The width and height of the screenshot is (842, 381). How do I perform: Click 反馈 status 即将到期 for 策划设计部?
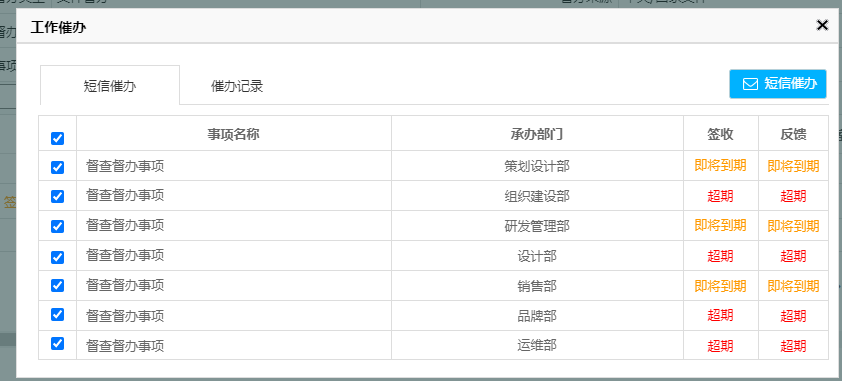pyautogui.click(x=794, y=166)
